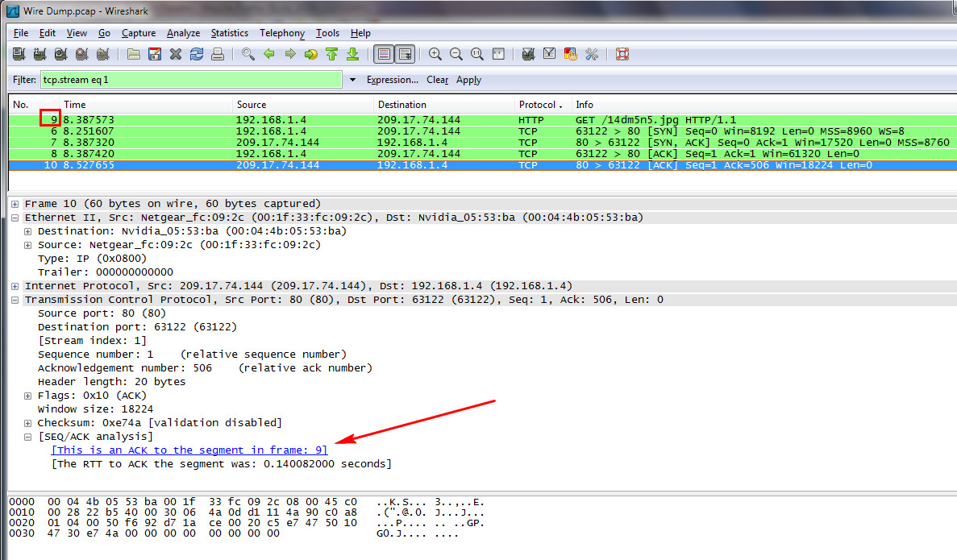Click the Apply filter button
This screenshot has width=957, height=560.
pyautogui.click(x=468, y=80)
